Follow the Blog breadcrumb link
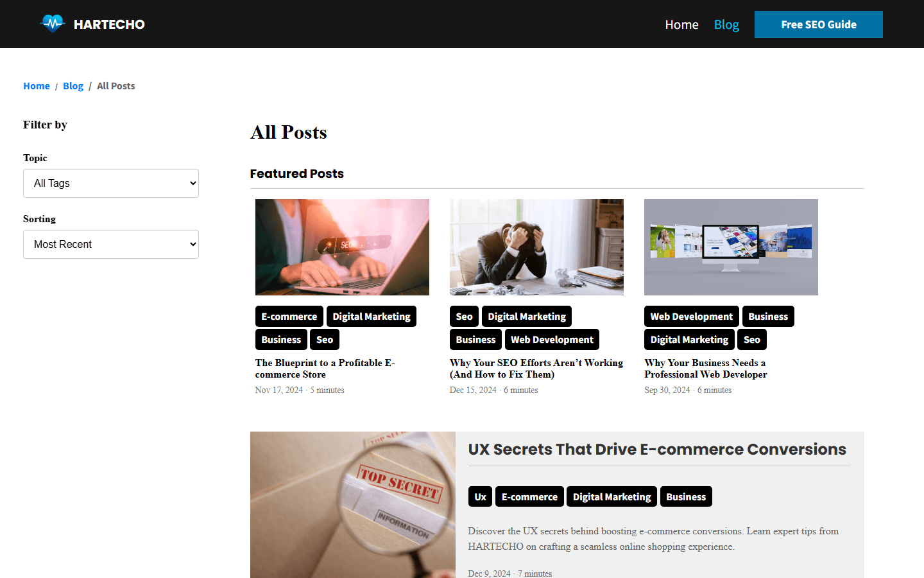Viewport: 924px width, 578px height. [73, 86]
